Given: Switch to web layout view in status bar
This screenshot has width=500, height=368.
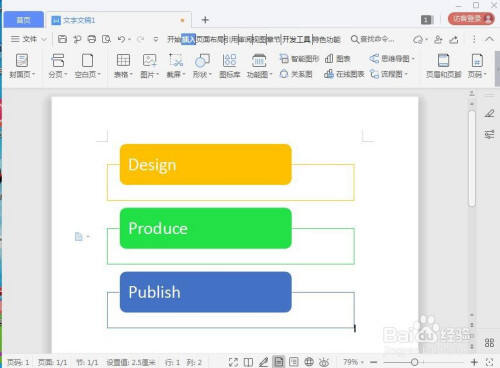Looking at the screenshot, I should click(x=309, y=362).
